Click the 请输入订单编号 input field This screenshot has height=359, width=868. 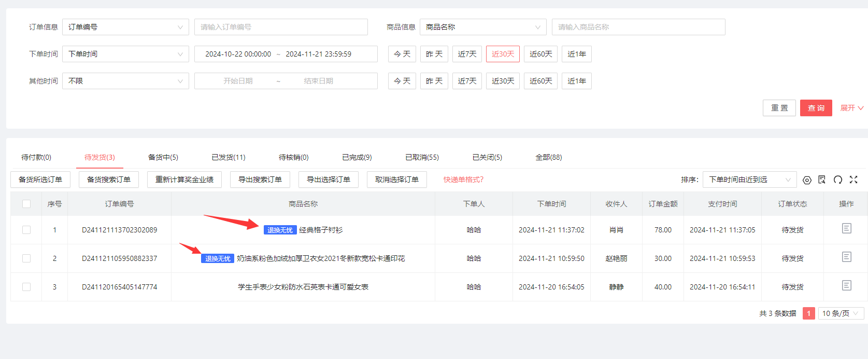pos(281,27)
